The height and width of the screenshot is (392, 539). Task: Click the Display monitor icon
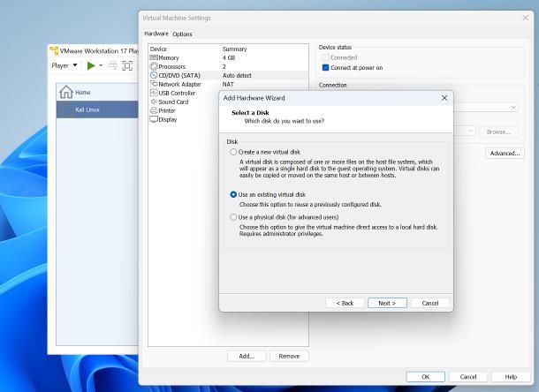(154, 119)
